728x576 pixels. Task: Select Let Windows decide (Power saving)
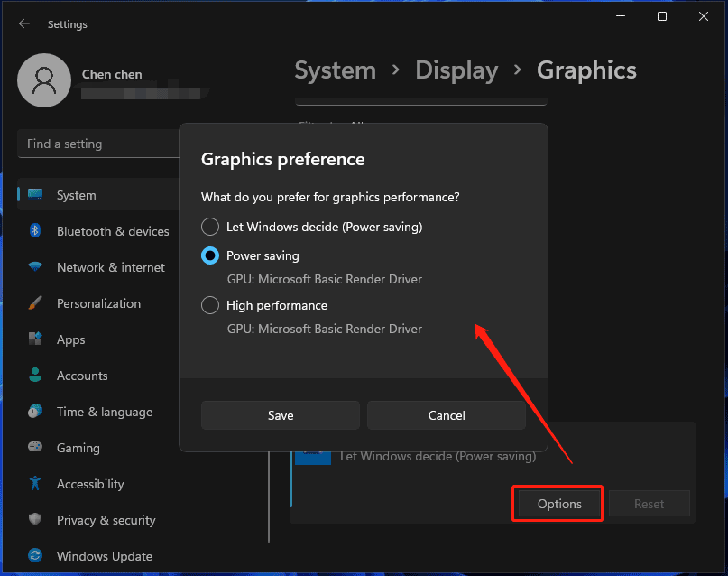(210, 227)
